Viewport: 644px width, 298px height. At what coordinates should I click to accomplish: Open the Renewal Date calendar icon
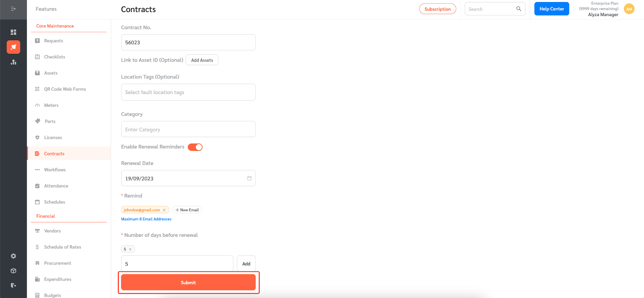click(x=249, y=178)
